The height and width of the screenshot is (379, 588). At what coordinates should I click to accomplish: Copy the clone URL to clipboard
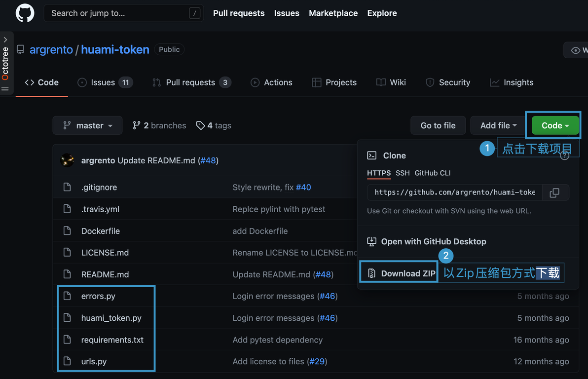coord(554,193)
